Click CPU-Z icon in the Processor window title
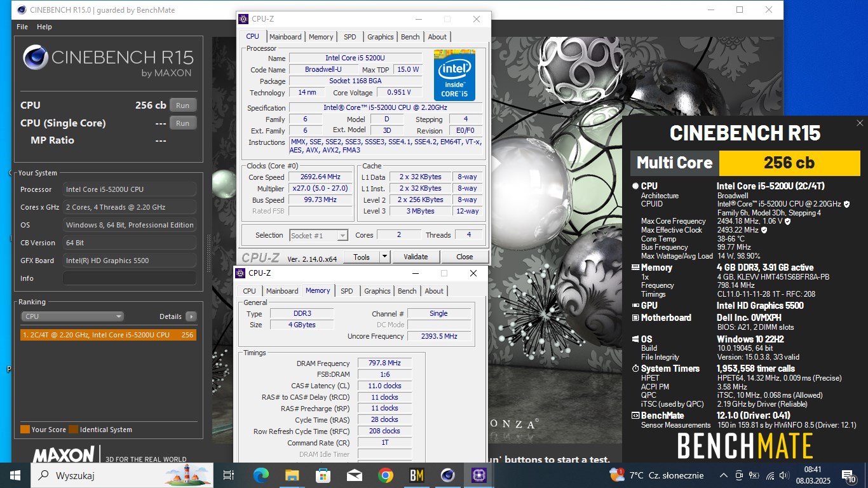Image resolution: width=868 pixels, height=488 pixels. (x=243, y=19)
